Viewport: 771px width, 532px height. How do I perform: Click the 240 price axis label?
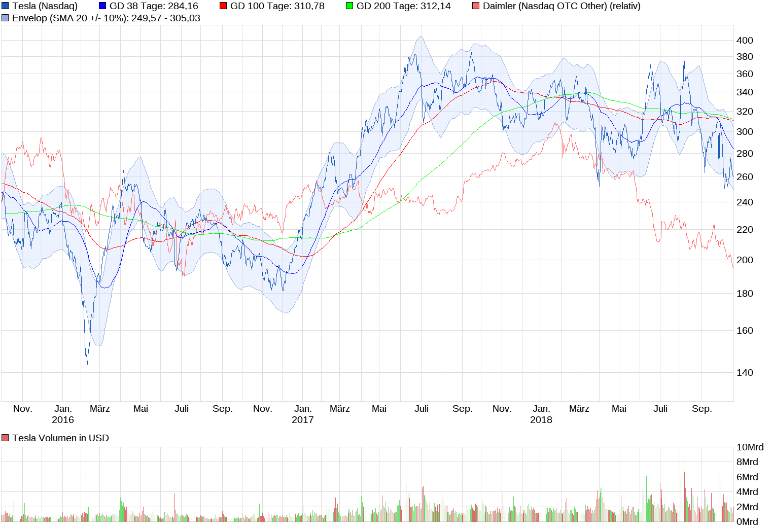click(745, 202)
